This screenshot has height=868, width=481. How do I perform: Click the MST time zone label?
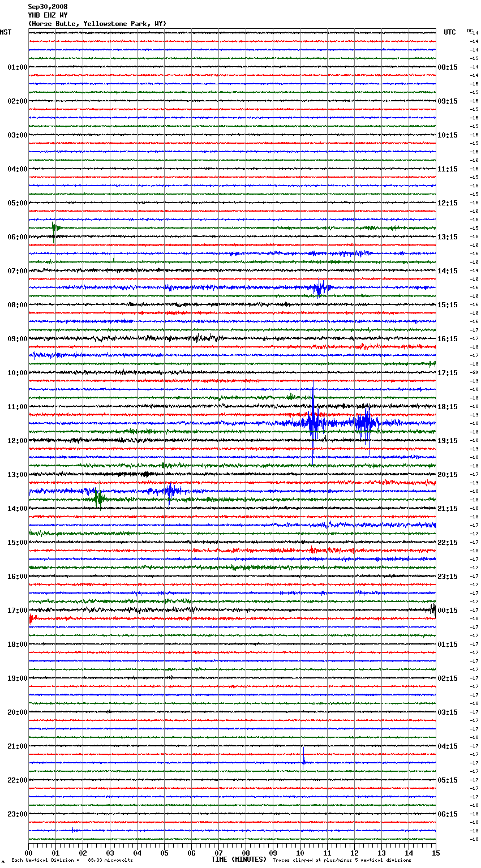pyautogui.click(x=6, y=32)
